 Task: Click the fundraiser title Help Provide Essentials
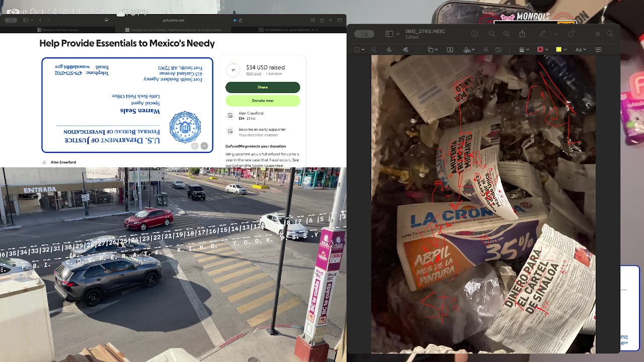coord(127,43)
